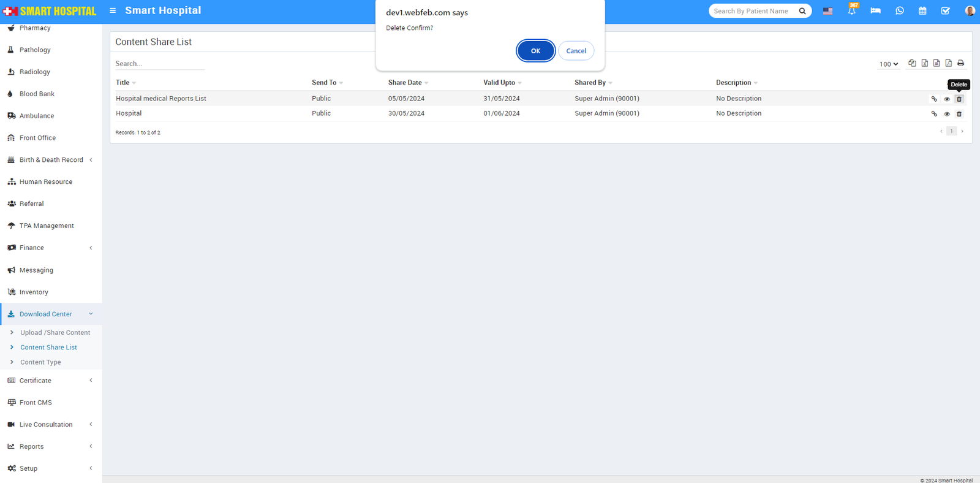Viewport: 980px width, 483px height.
Task: Click the content list Search field
Action: click(x=159, y=64)
